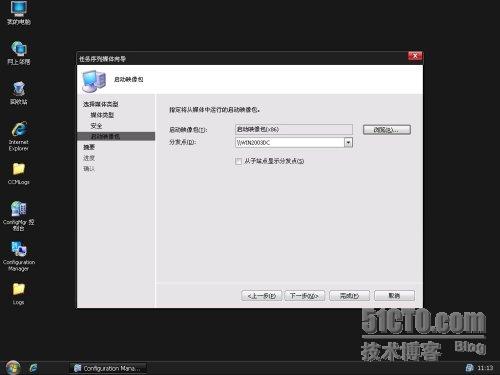
Task: Select the Progress step in sidebar
Action: click(89, 158)
